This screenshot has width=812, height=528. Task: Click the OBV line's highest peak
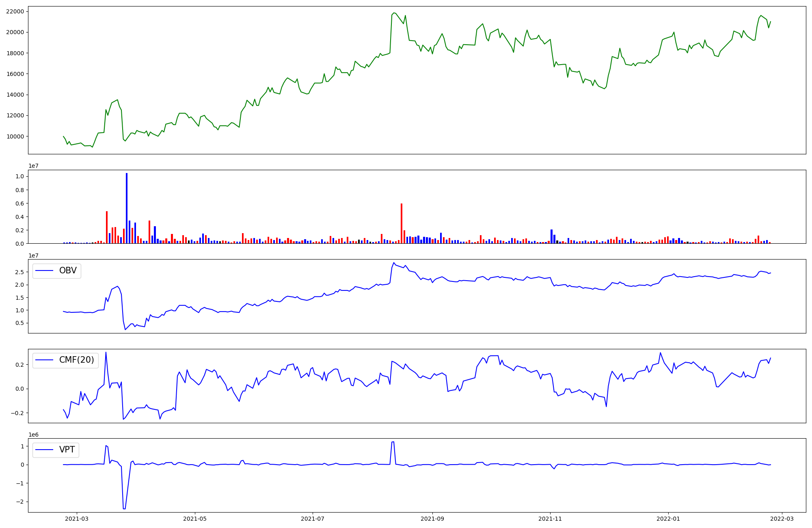point(394,263)
